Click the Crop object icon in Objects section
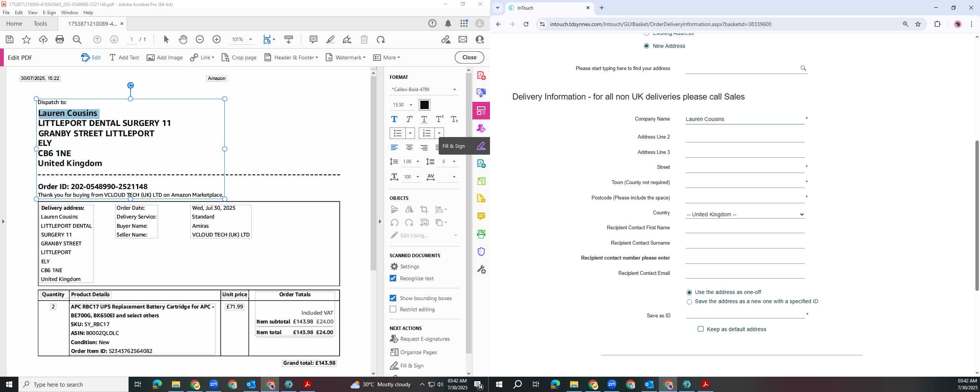980x392 pixels. (x=424, y=209)
